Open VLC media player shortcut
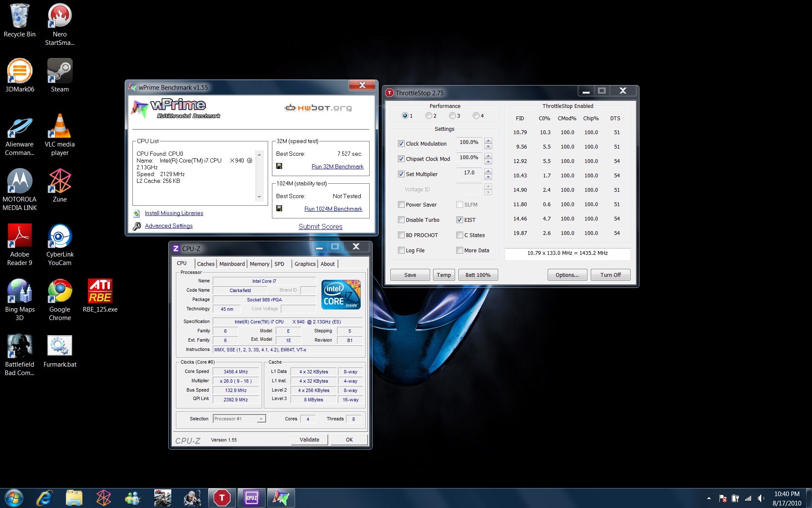This screenshot has height=508, width=812. pyautogui.click(x=60, y=135)
